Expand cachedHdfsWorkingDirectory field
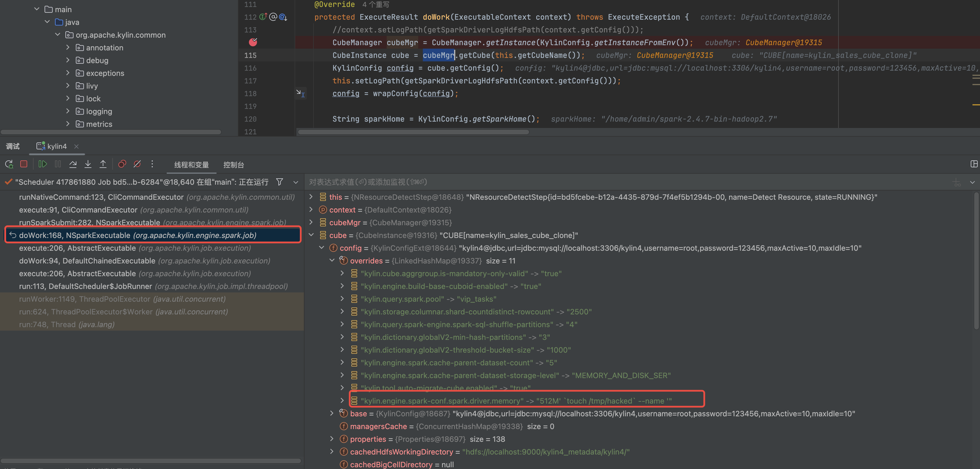 tap(332, 452)
